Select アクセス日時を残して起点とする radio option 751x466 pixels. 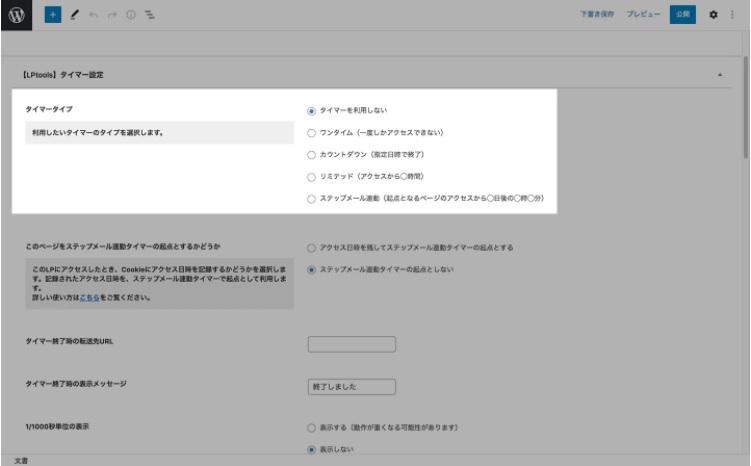pyautogui.click(x=311, y=248)
